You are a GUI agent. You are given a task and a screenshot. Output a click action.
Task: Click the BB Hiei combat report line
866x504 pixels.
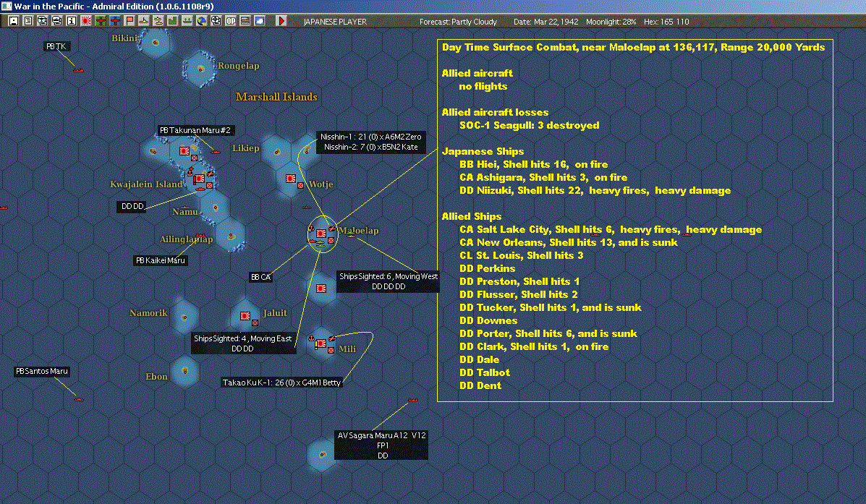point(533,164)
